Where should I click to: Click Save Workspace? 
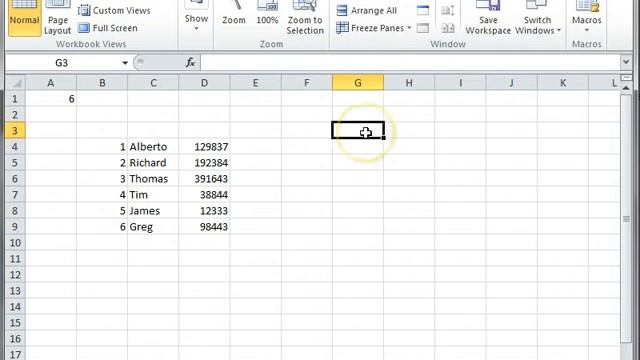coord(488,18)
